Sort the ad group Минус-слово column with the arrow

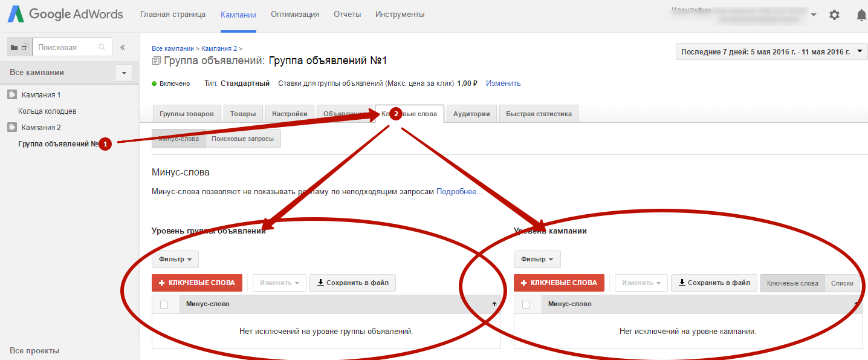coord(494,304)
